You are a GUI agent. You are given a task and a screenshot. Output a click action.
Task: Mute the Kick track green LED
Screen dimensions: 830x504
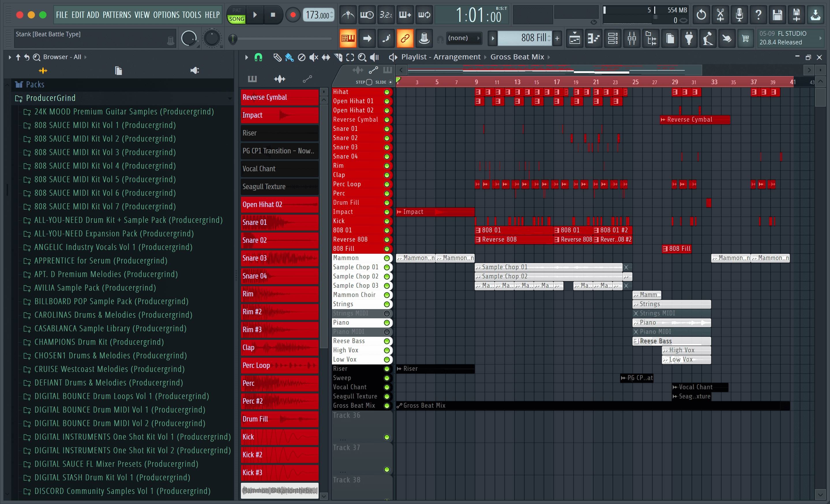pyautogui.click(x=387, y=221)
